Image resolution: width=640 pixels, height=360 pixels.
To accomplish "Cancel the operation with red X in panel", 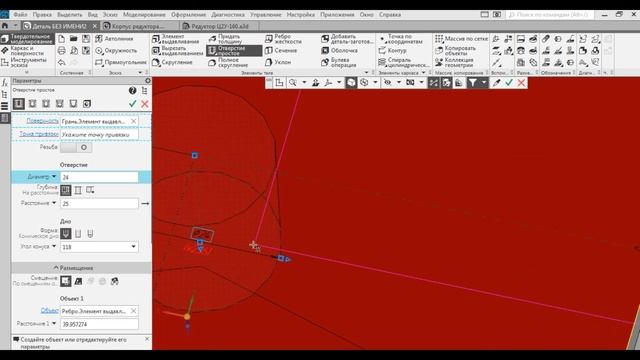I will coord(145,104).
